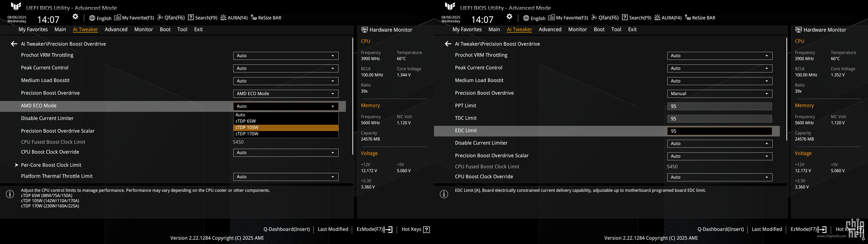Open Precision Boost Overdrive dropdown showing Manual

[x=720, y=94]
